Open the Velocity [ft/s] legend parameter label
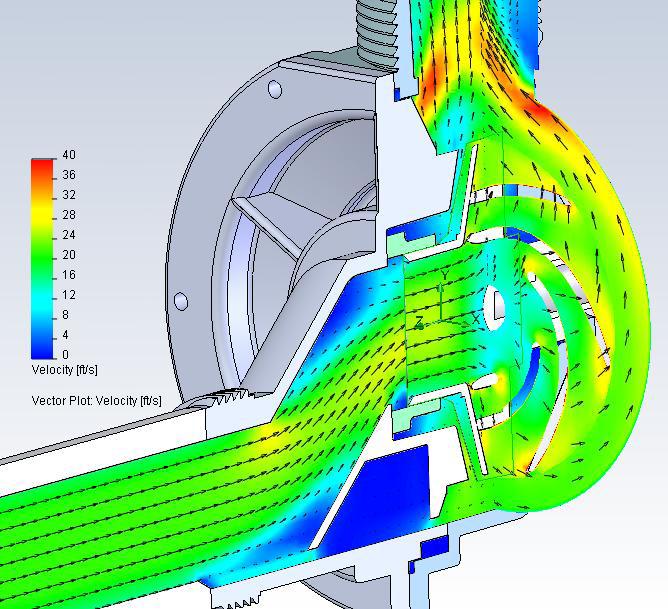Image resolution: width=668 pixels, height=609 pixels. 64,370
